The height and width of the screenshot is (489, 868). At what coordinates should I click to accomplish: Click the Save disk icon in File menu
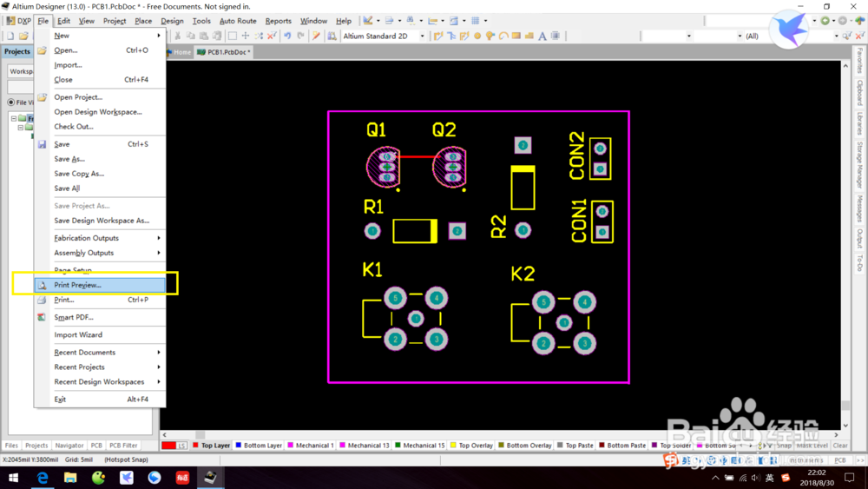pos(42,144)
